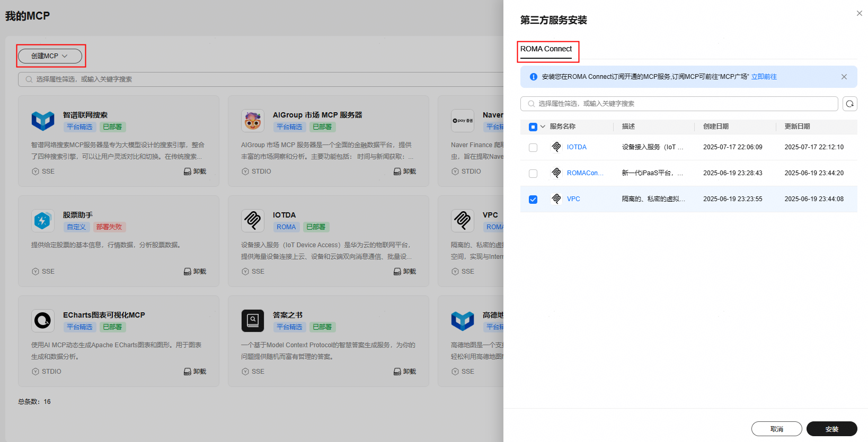Image resolution: width=868 pixels, height=442 pixels.
Task: Click the ECharts图表可视化MCP card title
Action: pyautogui.click(x=104, y=315)
